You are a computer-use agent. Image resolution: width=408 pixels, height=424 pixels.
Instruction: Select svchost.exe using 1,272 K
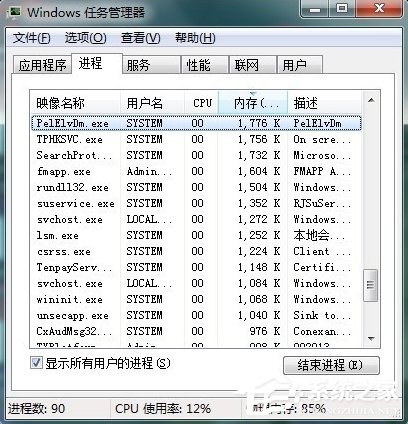(x=196, y=219)
